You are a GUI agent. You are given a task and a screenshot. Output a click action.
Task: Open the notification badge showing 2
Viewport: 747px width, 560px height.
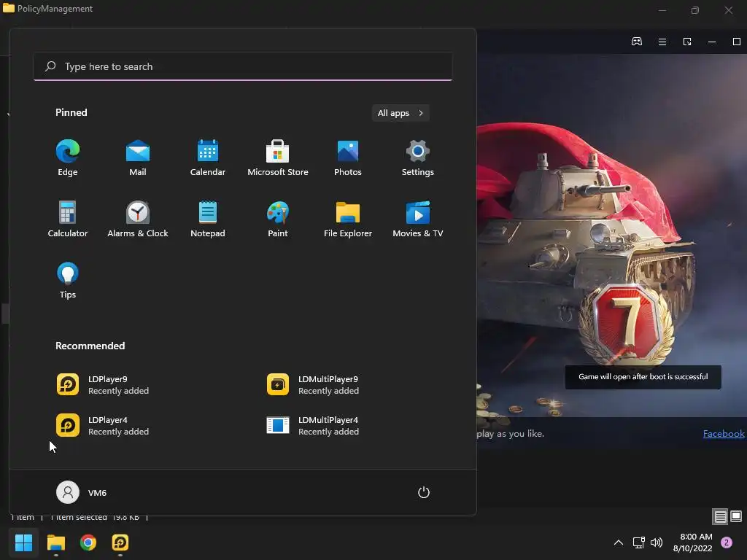point(727,542)
